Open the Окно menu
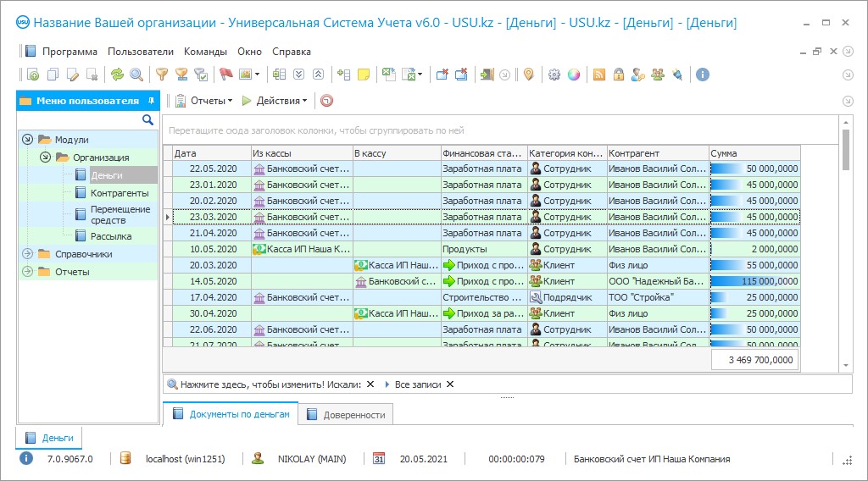Image resolution: width=868 pixels, height=481 pixels. pyautogui.click(x=250, y=52)
